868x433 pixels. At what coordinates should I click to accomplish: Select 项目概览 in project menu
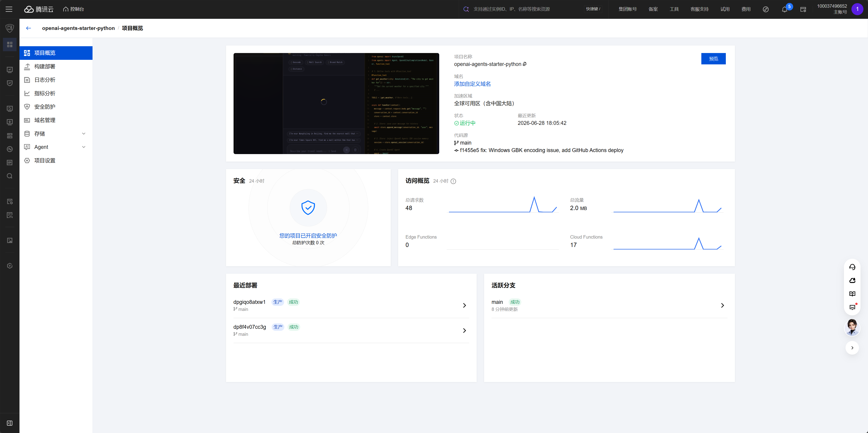tap(56, 53)
